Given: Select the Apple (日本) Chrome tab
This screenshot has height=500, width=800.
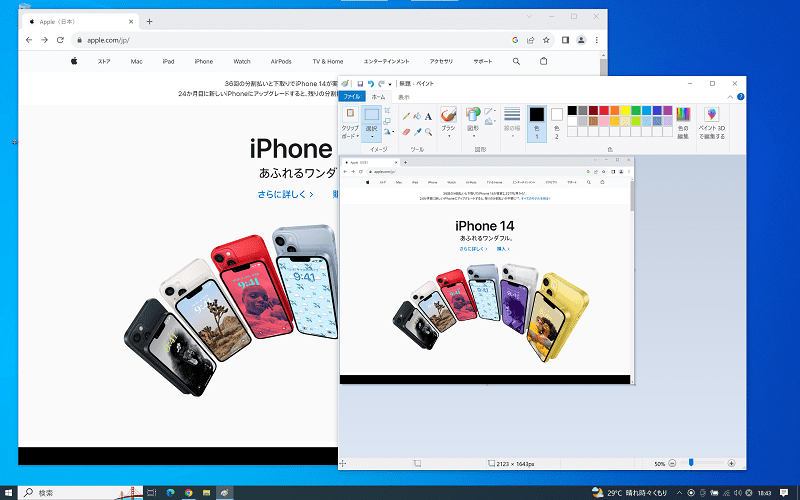Looking at the screenshot, I should pos(81,21).
